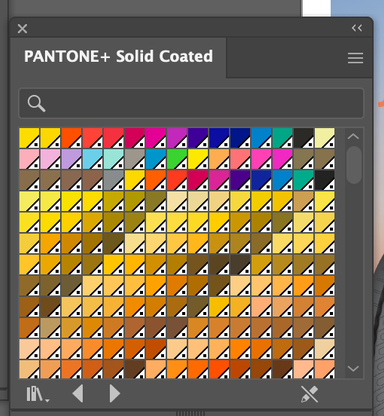Click the crossed-out pencil icon
The height and width of the screenshot is (416, 384).
[309, 394]
